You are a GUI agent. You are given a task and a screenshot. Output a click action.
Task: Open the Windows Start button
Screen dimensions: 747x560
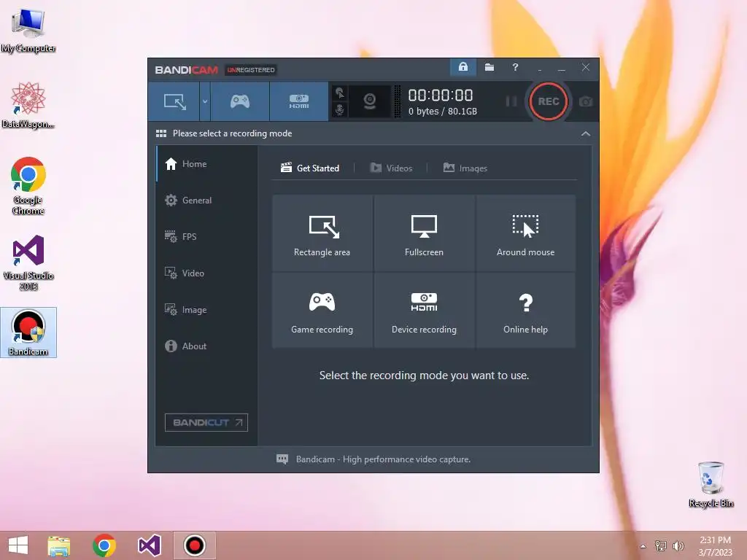pos(18,545)
